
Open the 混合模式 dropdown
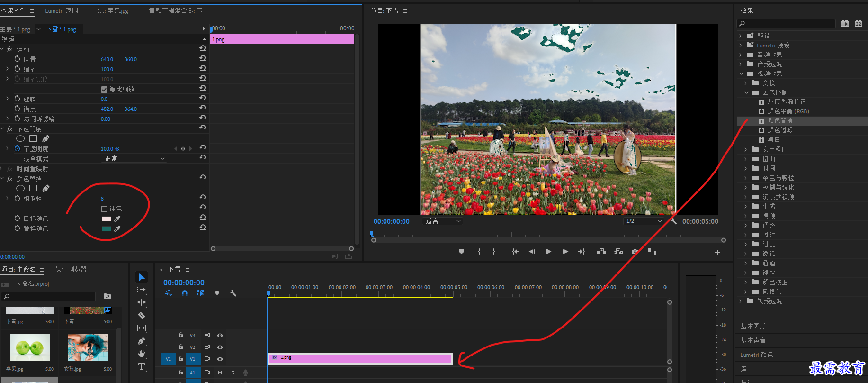point(134,158)
